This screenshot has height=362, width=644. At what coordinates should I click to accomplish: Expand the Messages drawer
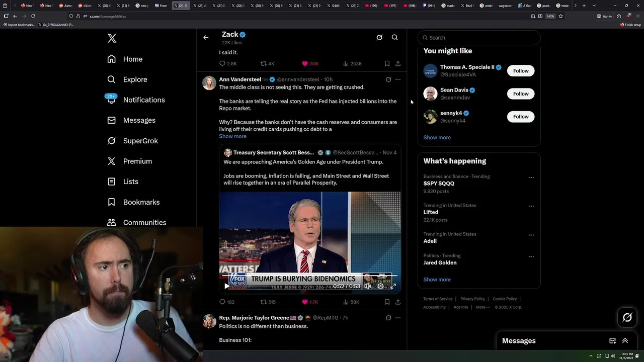(x=625, y=341)
